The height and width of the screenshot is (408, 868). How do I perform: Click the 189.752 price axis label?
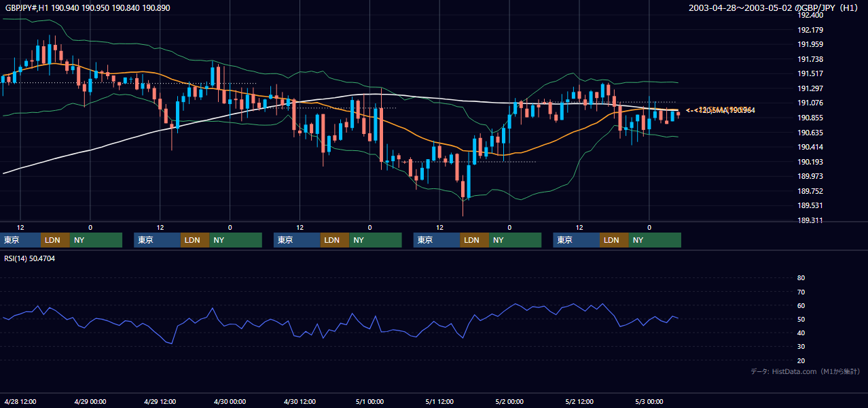point(810,191)
